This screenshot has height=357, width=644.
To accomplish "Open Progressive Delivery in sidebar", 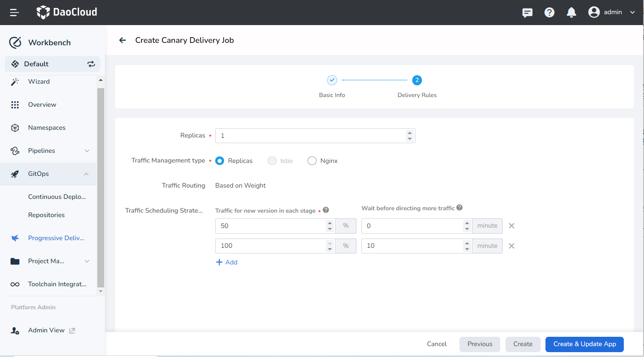I will point(56,238).
